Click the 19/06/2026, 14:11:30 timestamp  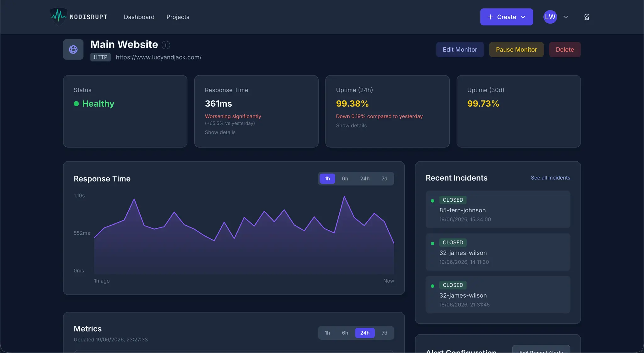click(x=464, y=262)
